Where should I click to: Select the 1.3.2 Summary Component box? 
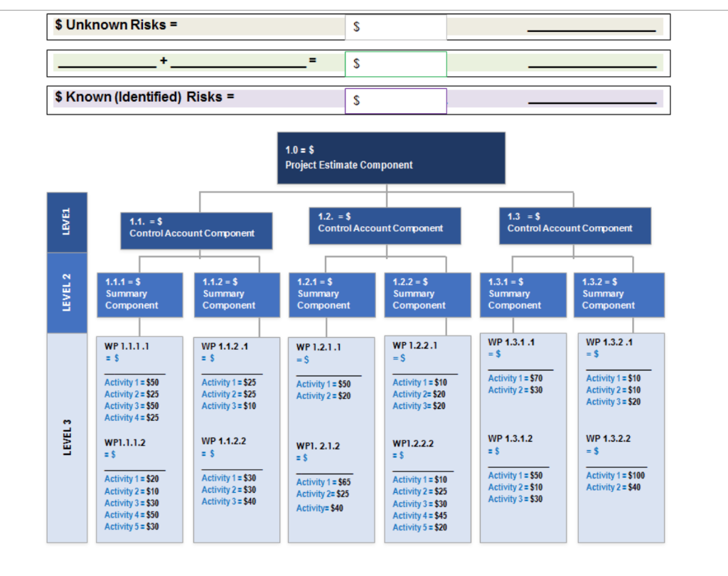coord(619,295)
